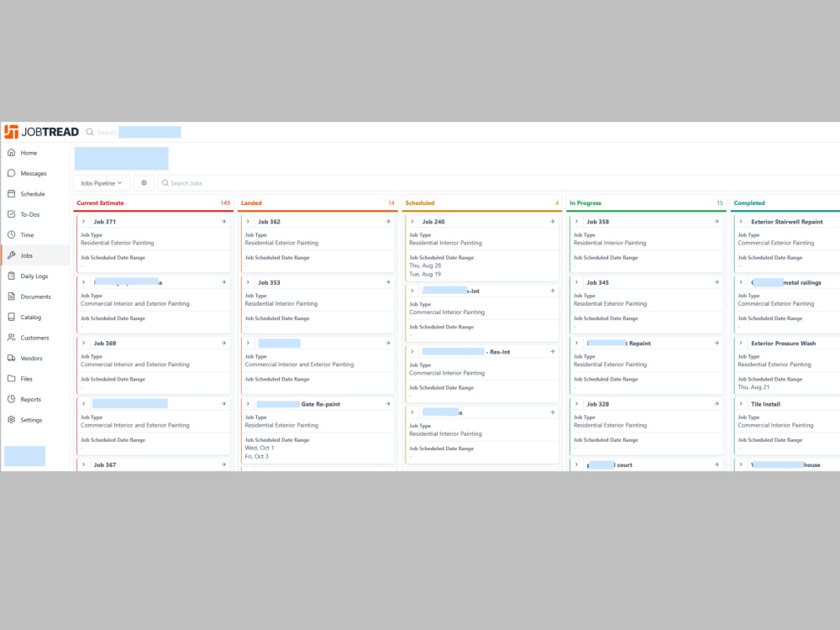Open the Exterior Pressure Wash job title

point(783,344)
